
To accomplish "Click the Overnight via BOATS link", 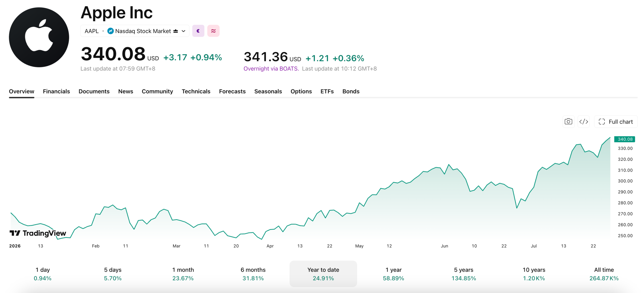I will (271, 69).
